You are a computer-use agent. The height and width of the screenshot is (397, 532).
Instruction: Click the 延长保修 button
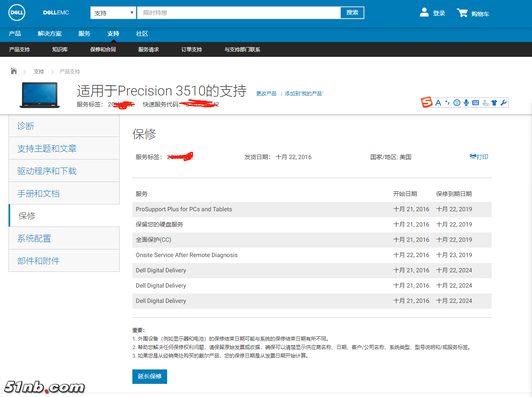(x=149, y=376)
